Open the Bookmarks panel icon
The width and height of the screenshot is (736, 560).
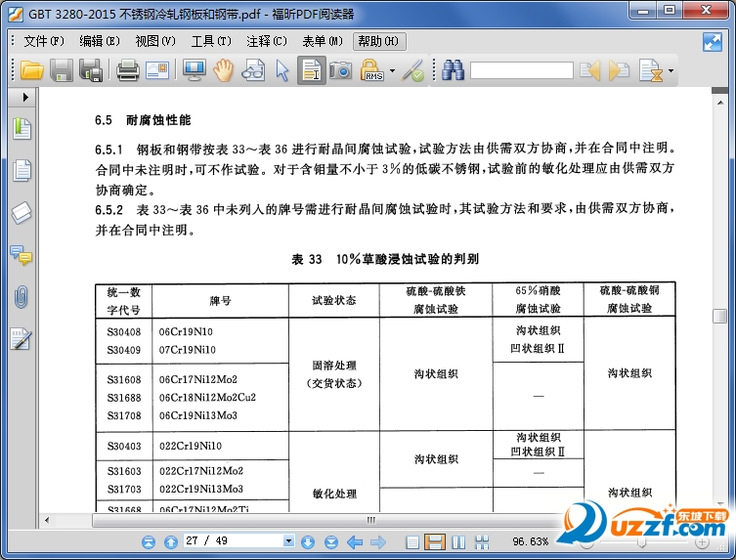click(x=22, y=129)
